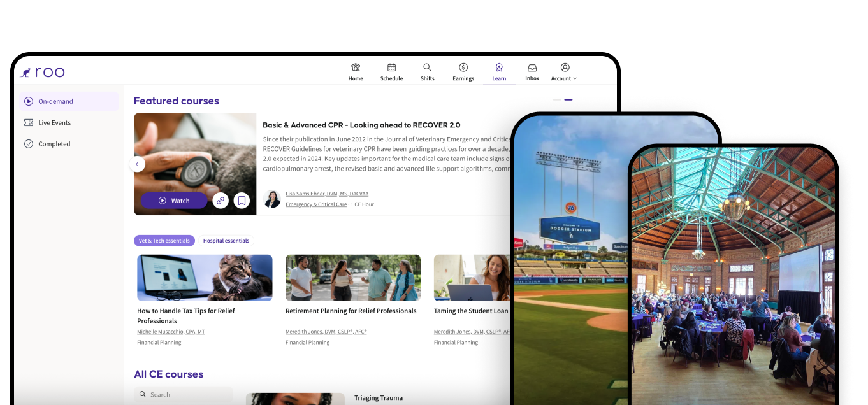
Task: Click Lisa Sams Ebner's avatar photo
Action: point(272,199)
